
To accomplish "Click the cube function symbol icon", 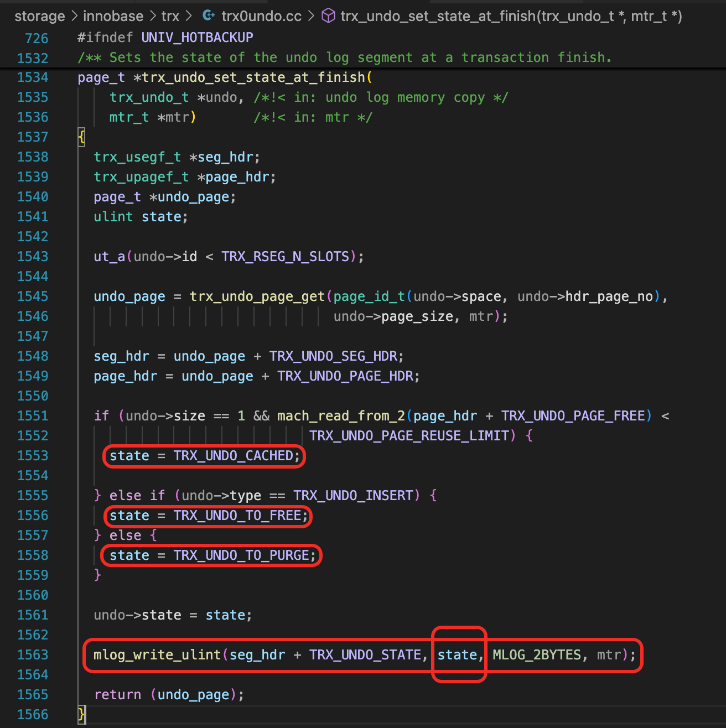I will click(328, 16).
